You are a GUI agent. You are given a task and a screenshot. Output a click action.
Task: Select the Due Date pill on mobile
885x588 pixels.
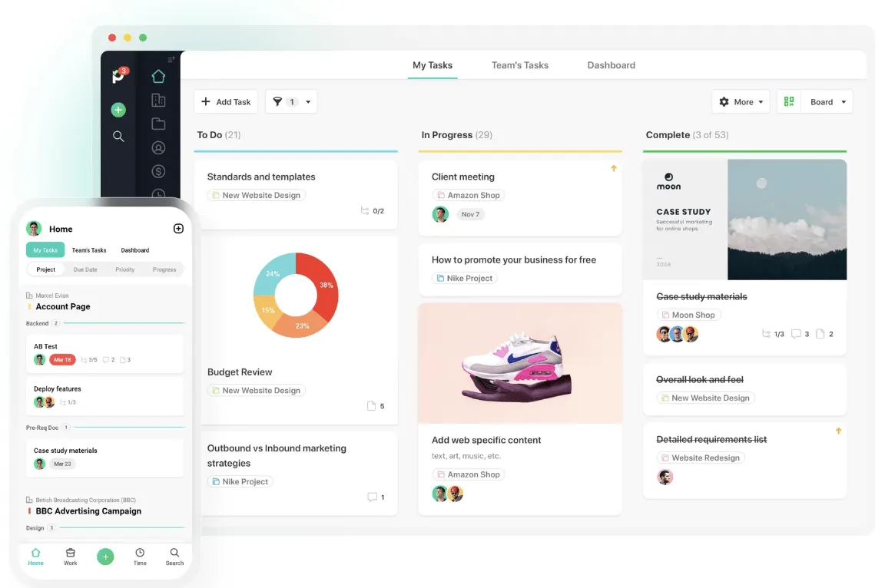click(85, 269)
